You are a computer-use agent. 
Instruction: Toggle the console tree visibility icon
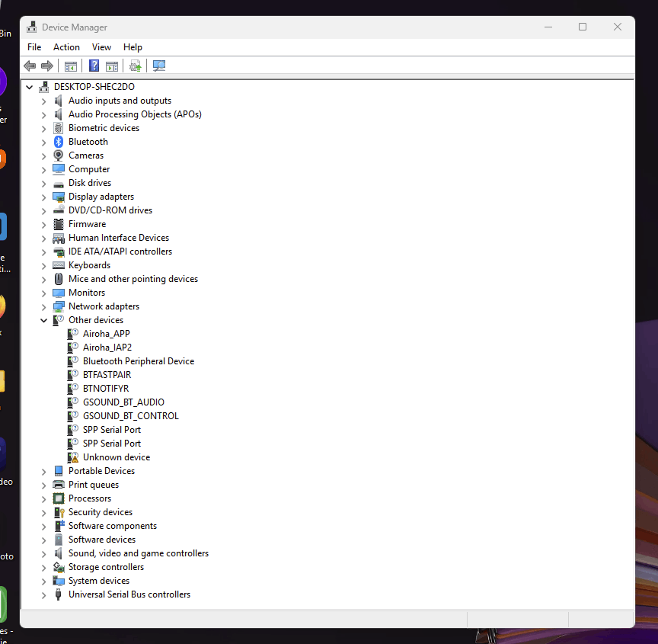(70, 66)
